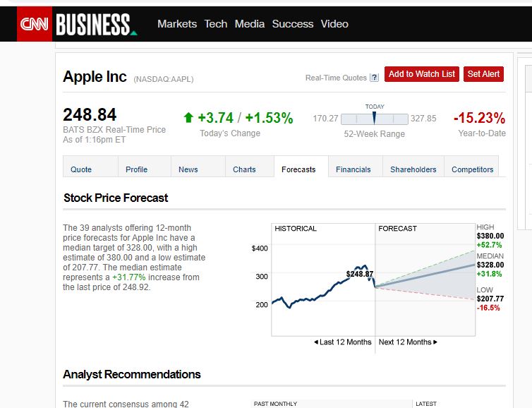Open the Profile tab
Viewport: 532px width, 408px height.
click(136, 169)
